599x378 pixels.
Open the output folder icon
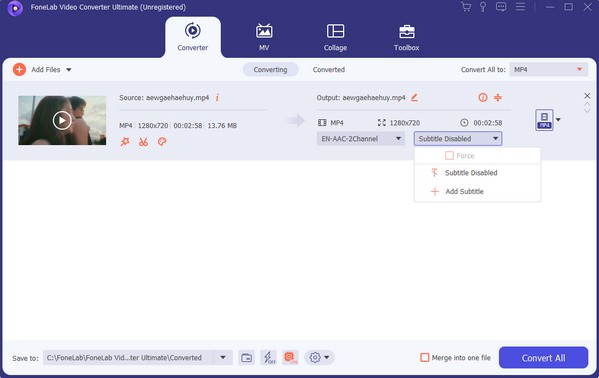pyautogui.click(x=246, y=358)
